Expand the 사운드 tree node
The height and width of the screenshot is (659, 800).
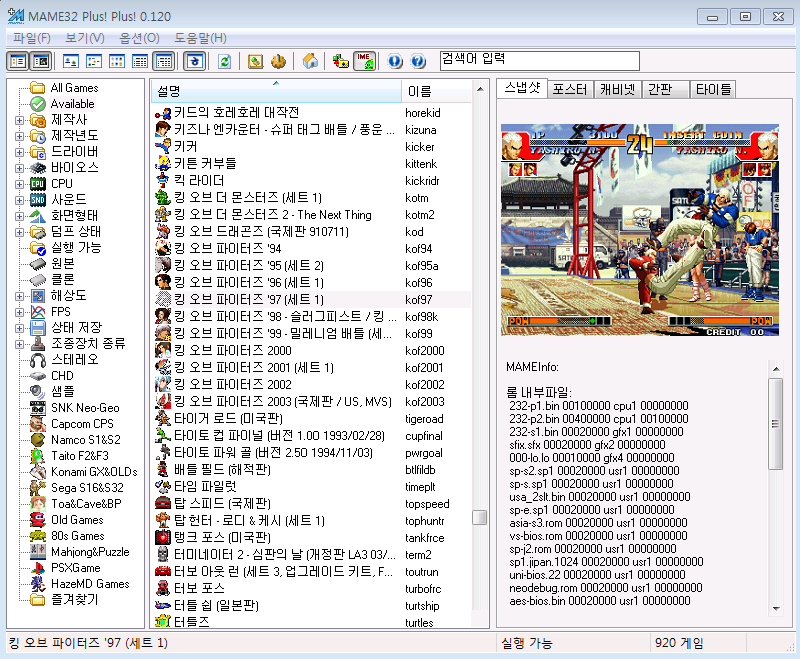click(19, 200)
